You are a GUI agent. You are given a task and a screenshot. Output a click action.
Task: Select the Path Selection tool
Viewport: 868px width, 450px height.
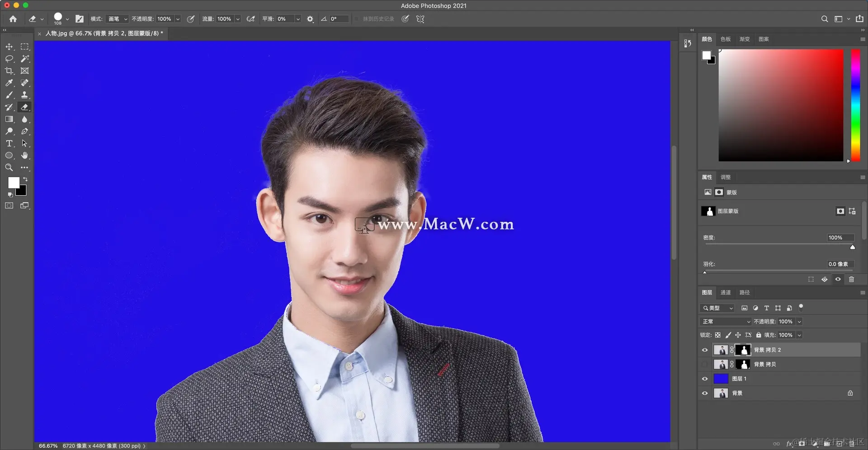pyautogui.click(x=24, y=143)
